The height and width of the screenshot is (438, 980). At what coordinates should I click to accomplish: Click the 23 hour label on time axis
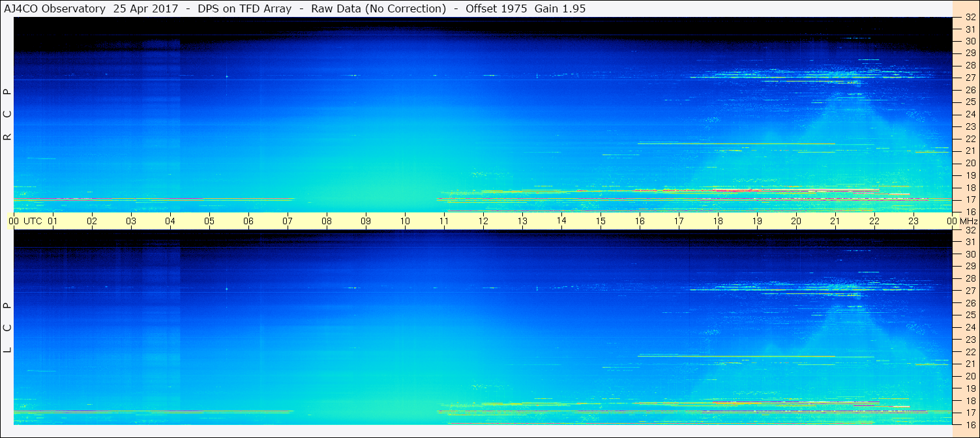click(913, 221)
